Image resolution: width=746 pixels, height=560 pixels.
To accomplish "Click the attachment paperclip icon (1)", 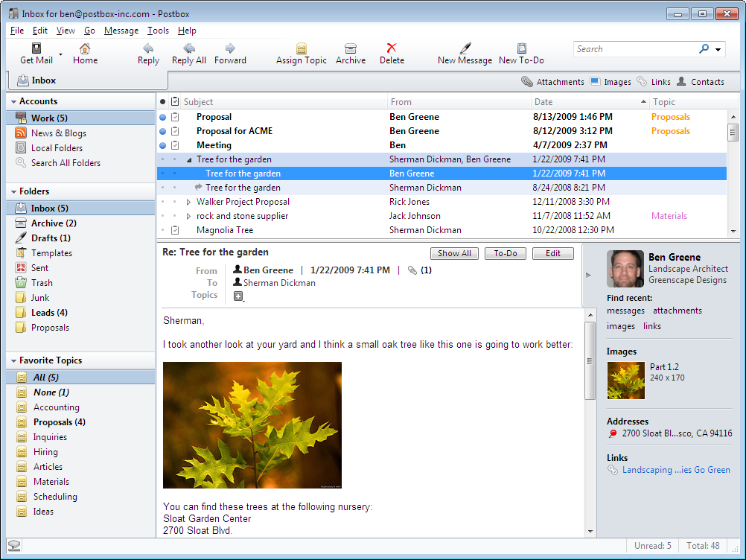I will coord(412,270).
